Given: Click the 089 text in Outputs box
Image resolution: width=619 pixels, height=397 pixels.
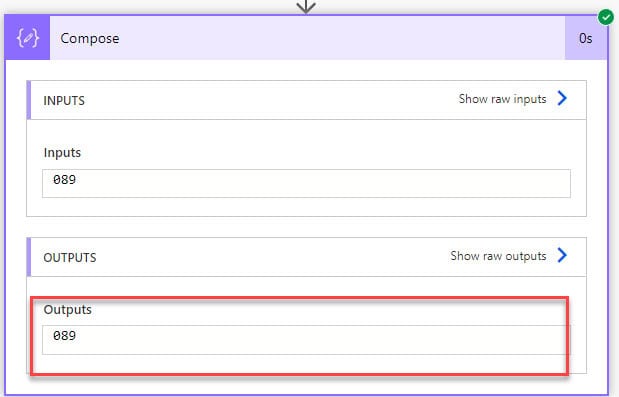Looking at the screenshot, I should 64,336.
